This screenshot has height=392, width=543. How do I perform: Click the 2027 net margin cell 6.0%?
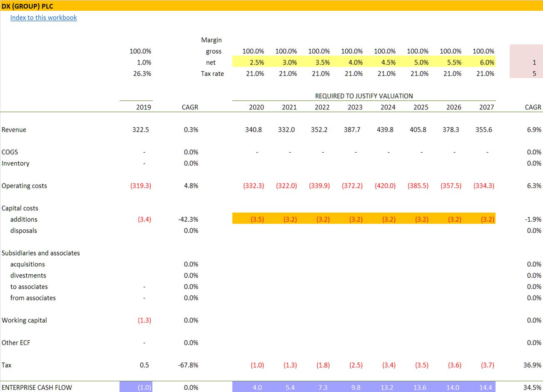[487, 62]
